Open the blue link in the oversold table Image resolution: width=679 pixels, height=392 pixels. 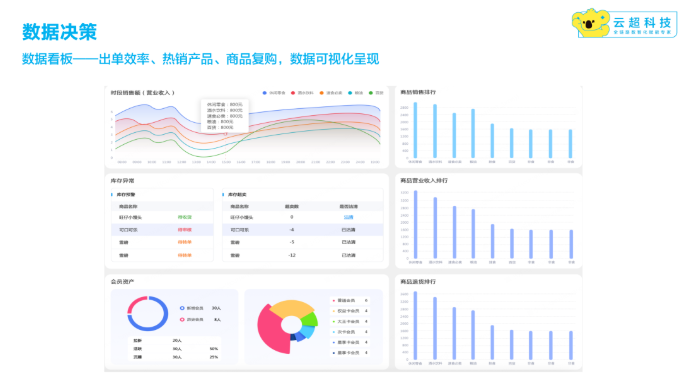(348, 217)
